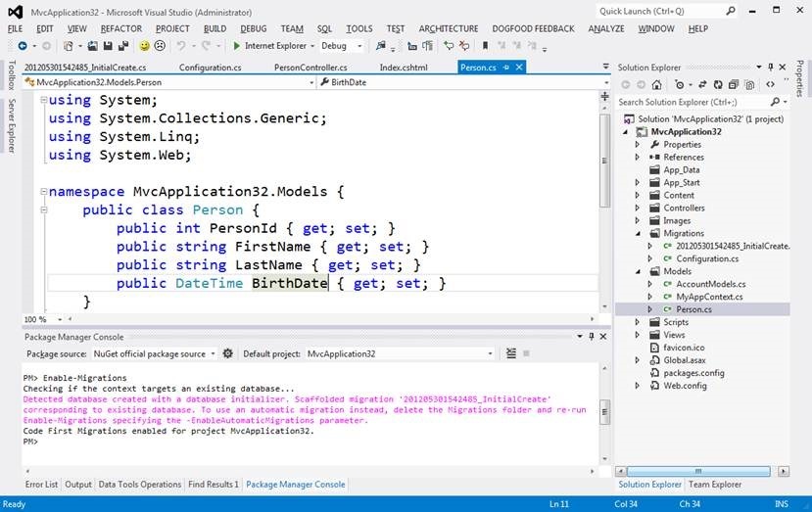The image size is (812, 512).
Task: Open the Error List tab
Action: pyautogui.click(x=41, y=485)
